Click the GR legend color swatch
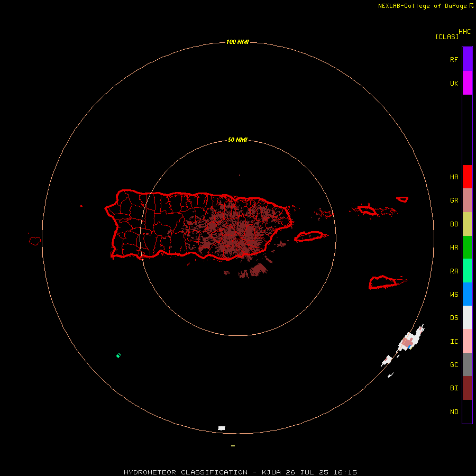The width and height of the screenshot is (476, 476). tap(467, 200)
